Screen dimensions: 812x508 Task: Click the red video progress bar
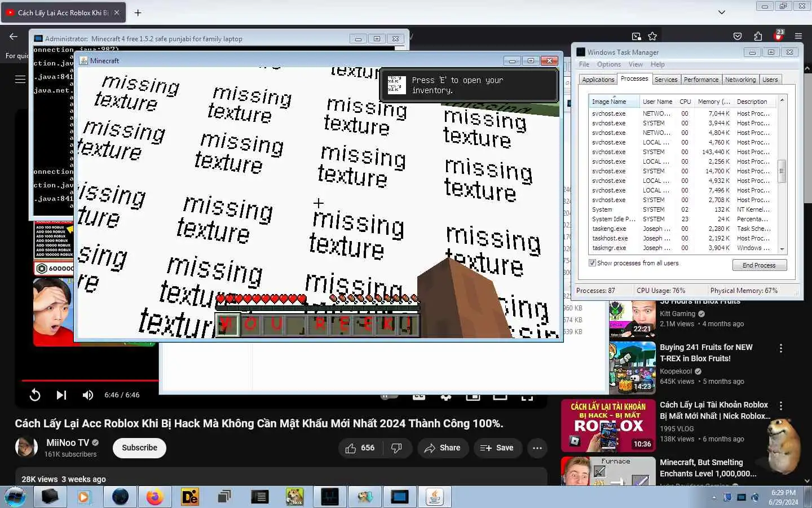(x=90, y=380)
